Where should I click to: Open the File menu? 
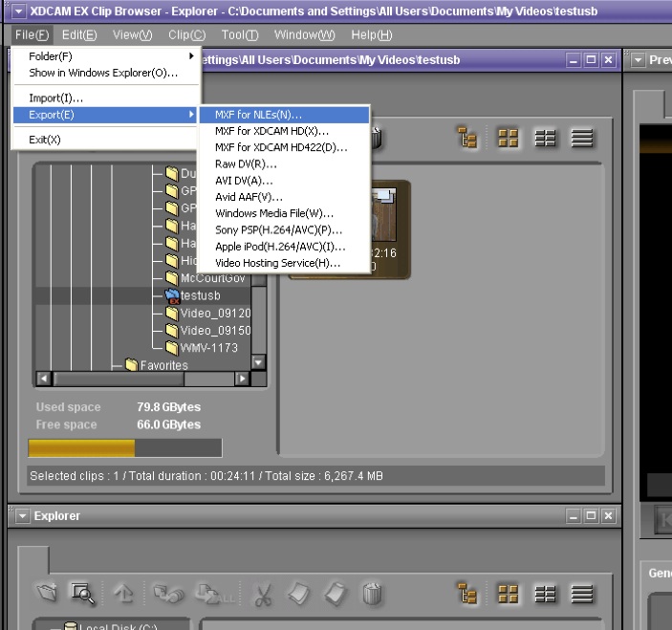33,34
